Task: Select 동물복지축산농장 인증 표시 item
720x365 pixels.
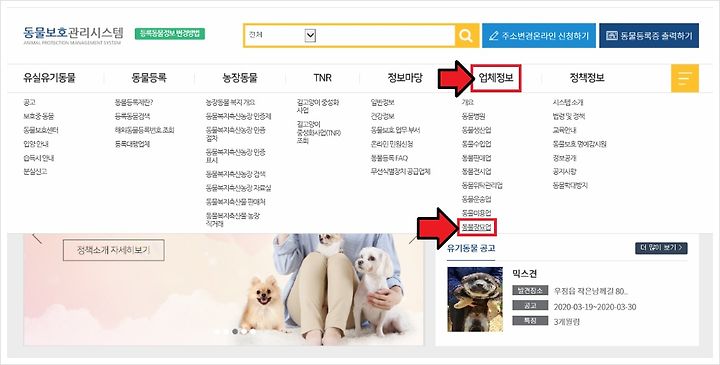Action: coord(236,156)
